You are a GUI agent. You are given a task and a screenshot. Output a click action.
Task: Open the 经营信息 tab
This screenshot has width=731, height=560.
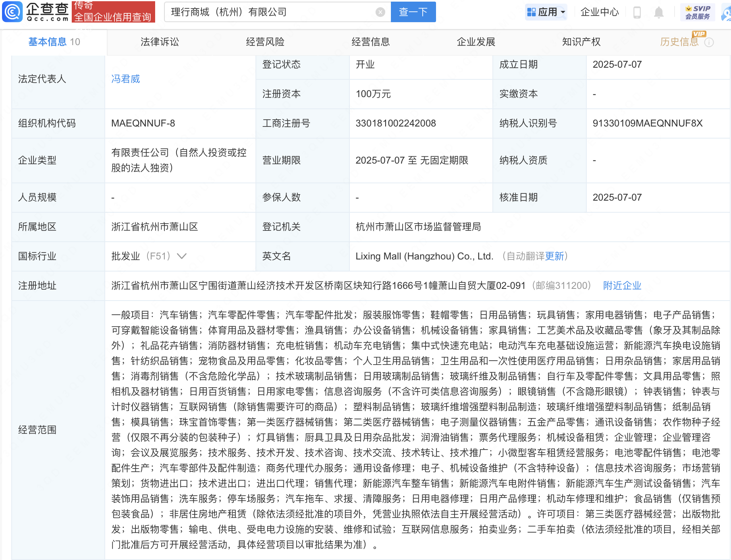(371, 42)
